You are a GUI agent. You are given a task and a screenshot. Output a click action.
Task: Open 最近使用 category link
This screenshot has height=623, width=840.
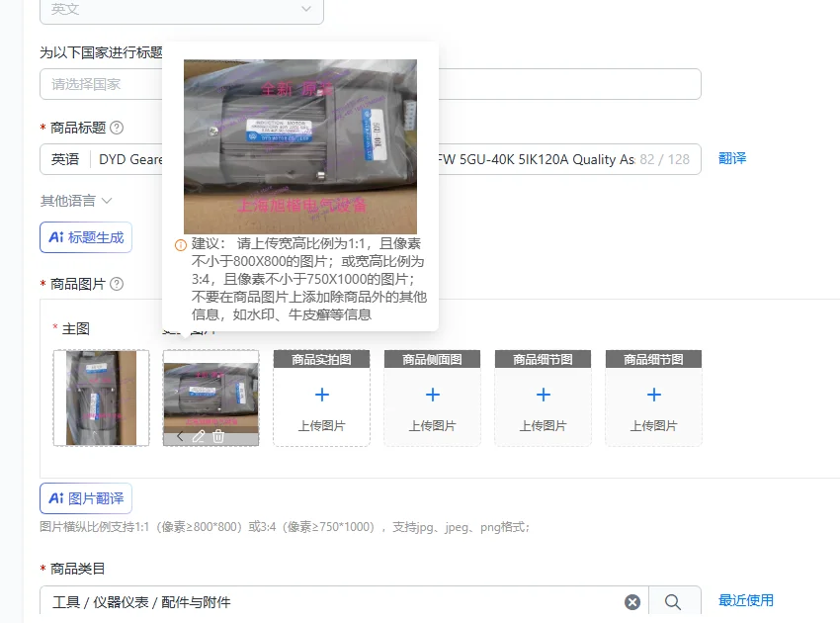[x=746, y=600]
